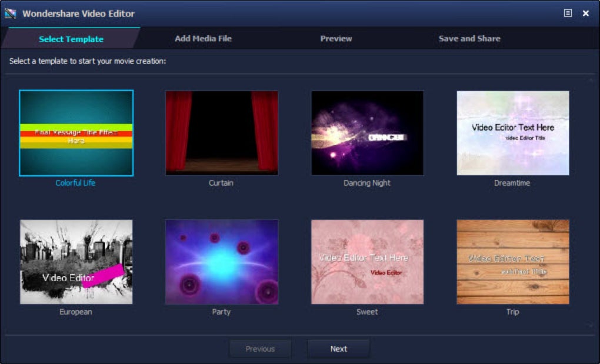Image resolution: width=600 pixels, height=364 pixels.
Task: Click the Trip label text
Action: 513,312
